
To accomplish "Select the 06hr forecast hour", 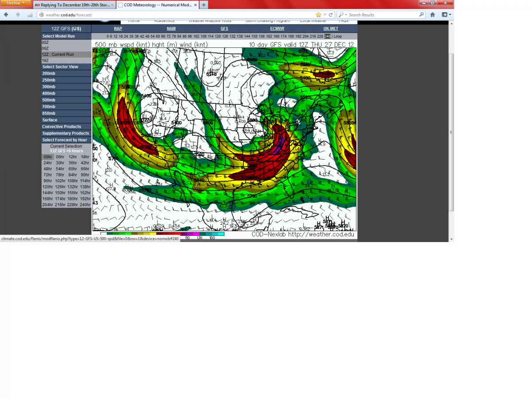I will pyautogui.click(x=60, y=157).
